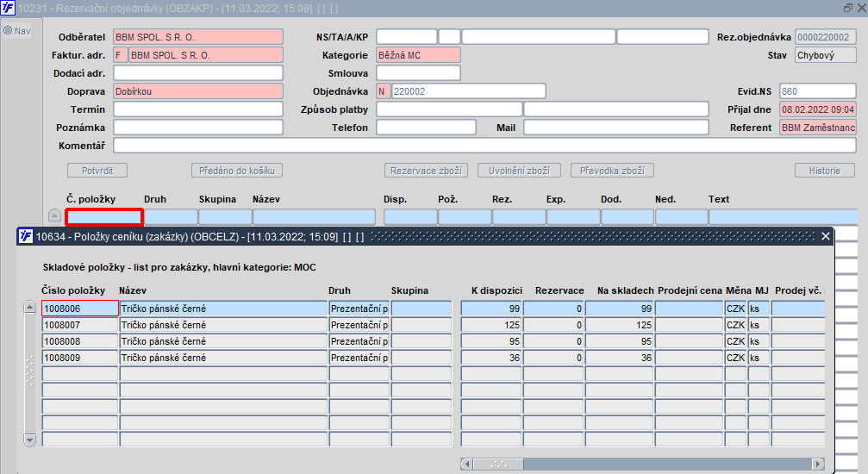The width and height of the screenshot is (868, 474).
Task: Click the Rezervace zboží button
Action: coord(427,171)
